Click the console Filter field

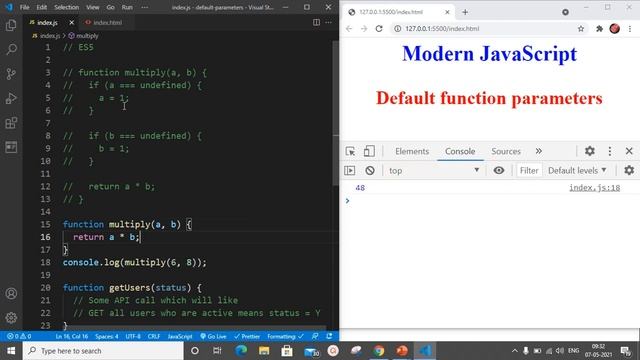click(x=529, y=170)
